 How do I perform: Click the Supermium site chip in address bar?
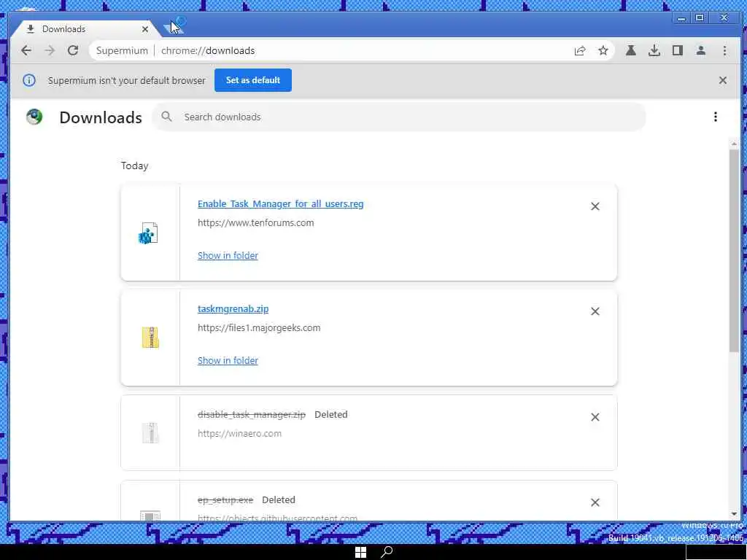click(x=122, y=50)
